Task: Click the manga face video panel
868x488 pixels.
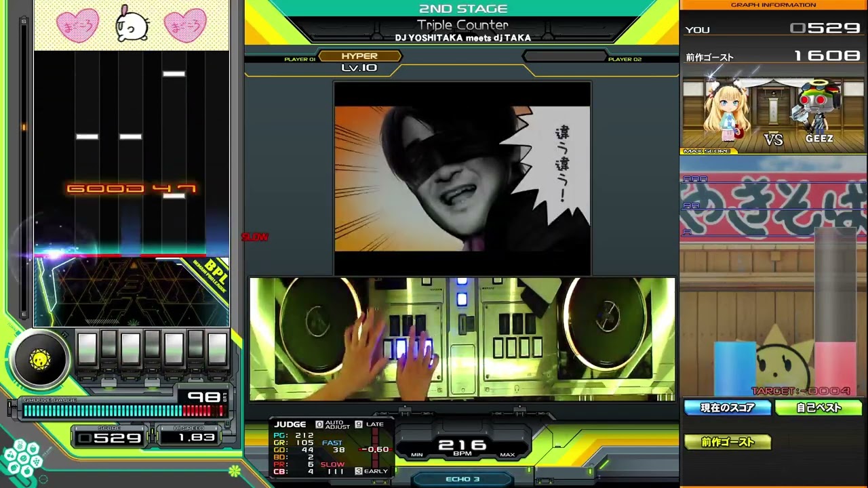Action: pos(462,178)
